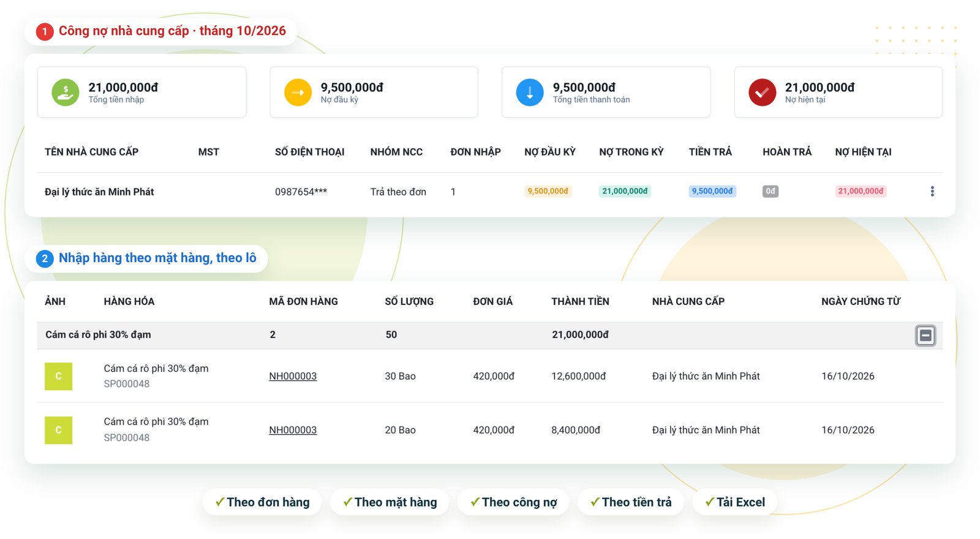Open the three-dot menu for Đại lý thức ăn Minh Phát
980x539 pixels.
pos(932,191)
